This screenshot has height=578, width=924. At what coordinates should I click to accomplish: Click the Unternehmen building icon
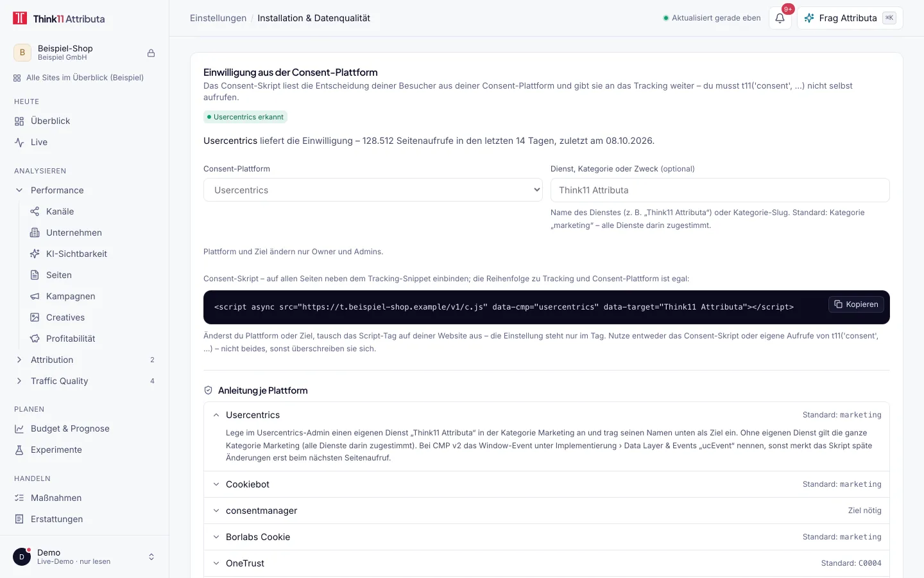click(x=35, y=232)
